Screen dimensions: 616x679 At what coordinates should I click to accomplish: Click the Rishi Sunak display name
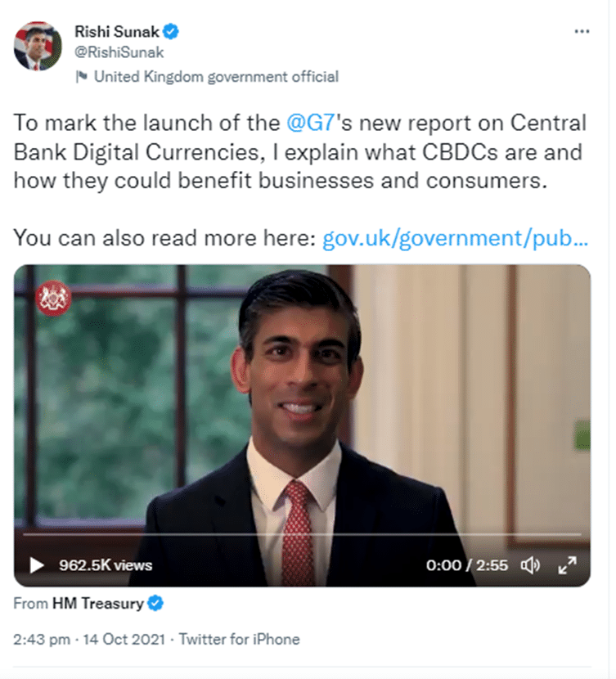pyautogui.click(x=117, y=32)
